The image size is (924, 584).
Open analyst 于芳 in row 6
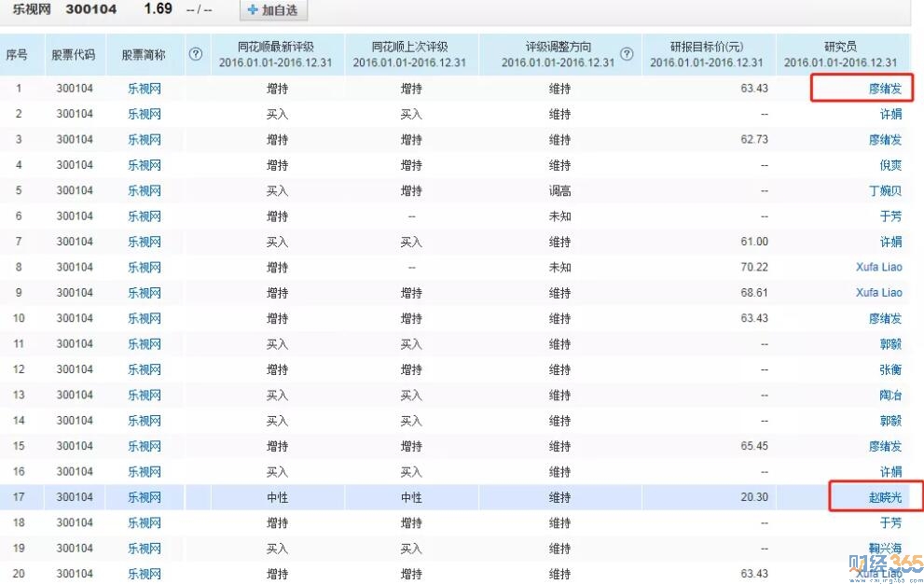[x=891, y=216]
